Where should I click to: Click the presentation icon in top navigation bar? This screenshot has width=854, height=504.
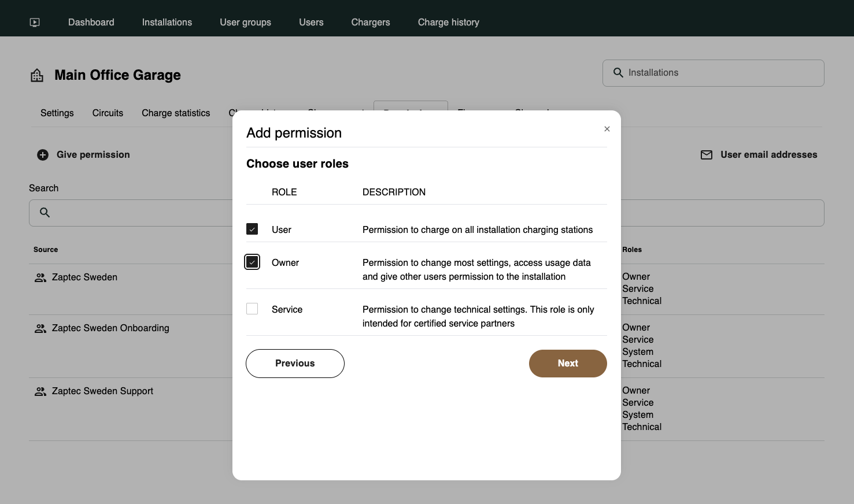pos(35,23)
